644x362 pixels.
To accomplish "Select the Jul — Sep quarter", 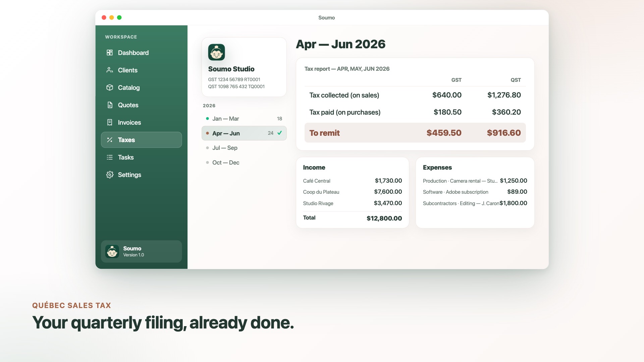I will tap(244, 148).
